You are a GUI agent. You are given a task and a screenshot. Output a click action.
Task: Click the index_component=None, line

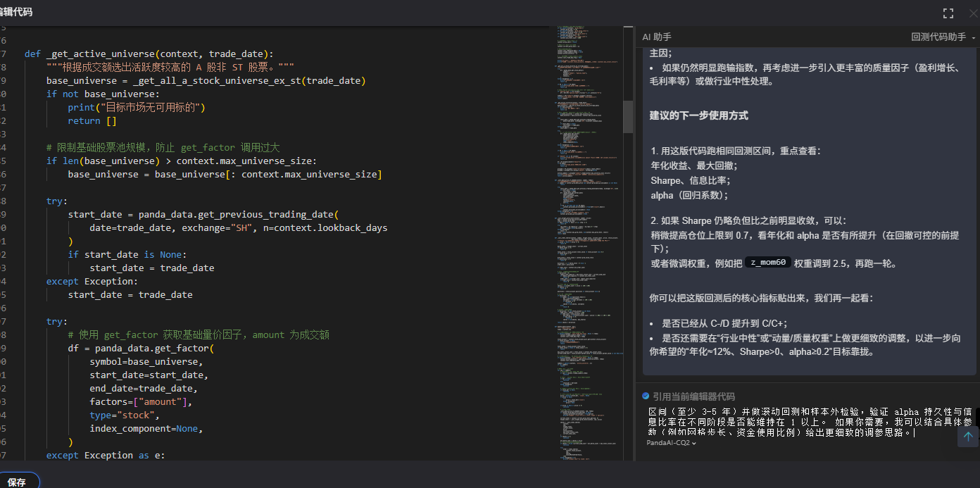146,428
